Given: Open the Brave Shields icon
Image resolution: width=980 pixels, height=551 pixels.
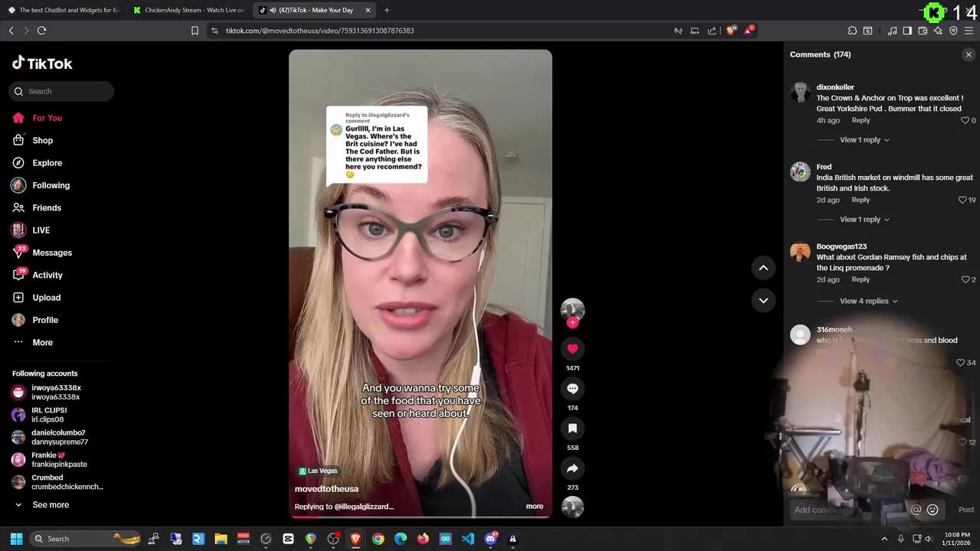Looking at the screenshot, I should (730, 31).
